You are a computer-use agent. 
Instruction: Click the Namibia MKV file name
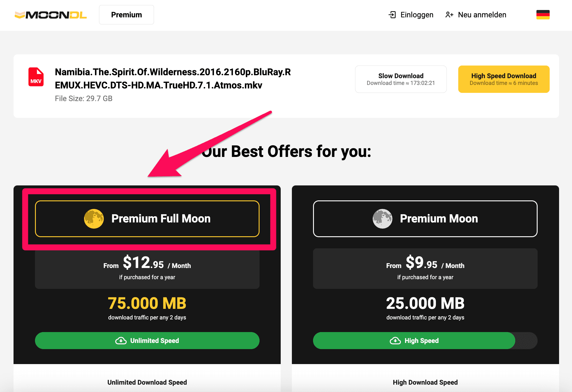(173, 78)
